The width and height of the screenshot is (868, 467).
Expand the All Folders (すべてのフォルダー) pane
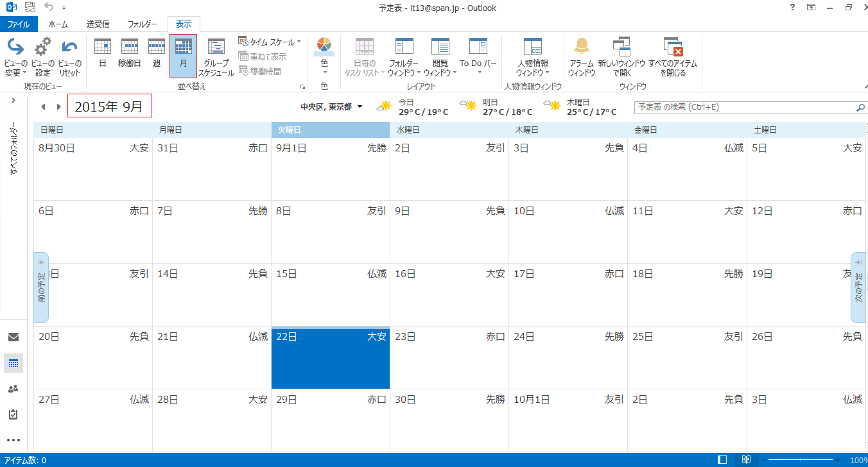(x=13, y=101)
